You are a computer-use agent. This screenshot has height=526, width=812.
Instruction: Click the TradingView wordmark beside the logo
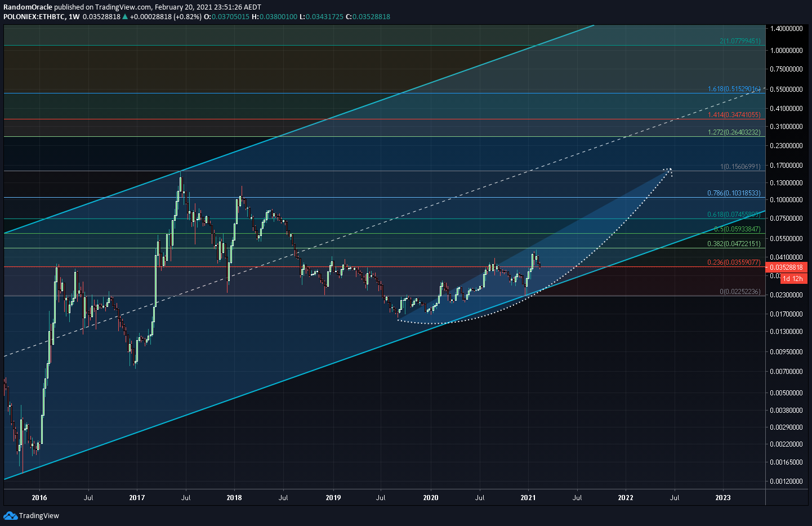(39, 516)
